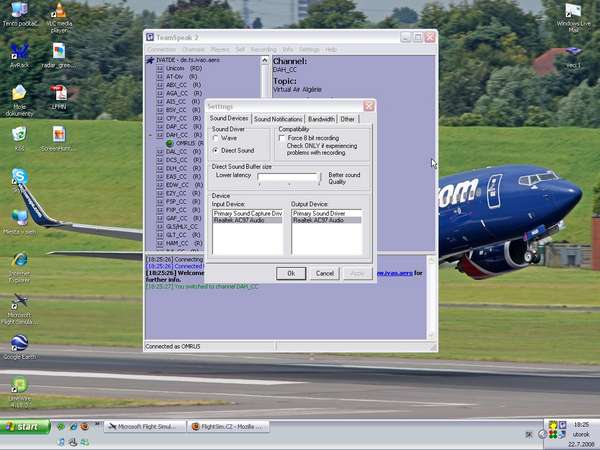Open Windows Live Mail desktop shortcut
Viewport: 600px width, 450px height.
point(573,11)
